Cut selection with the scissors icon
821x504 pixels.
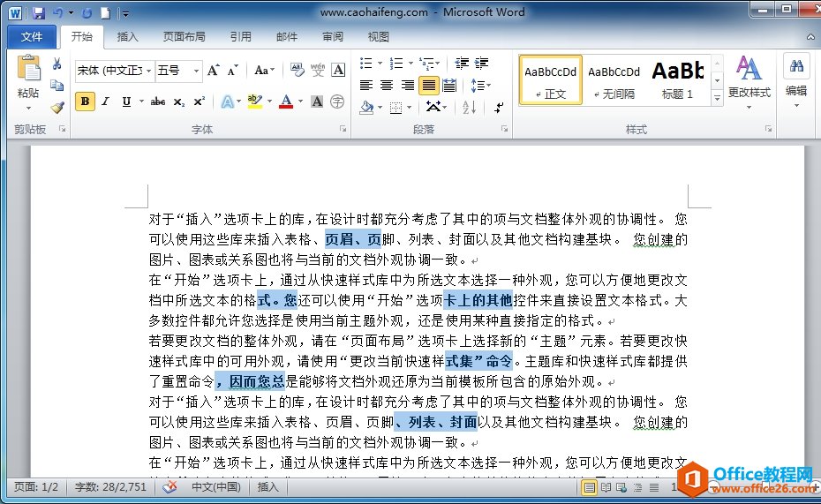click(x=56, y=64)
